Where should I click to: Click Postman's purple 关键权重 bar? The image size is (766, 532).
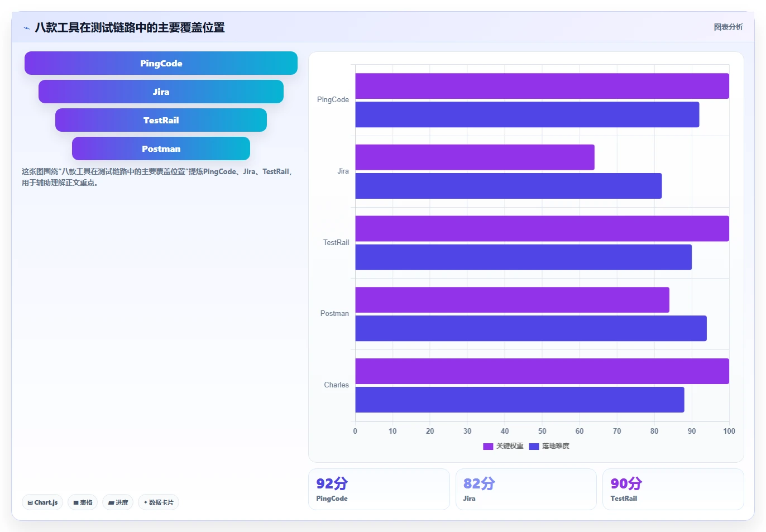tap(513, 300)
